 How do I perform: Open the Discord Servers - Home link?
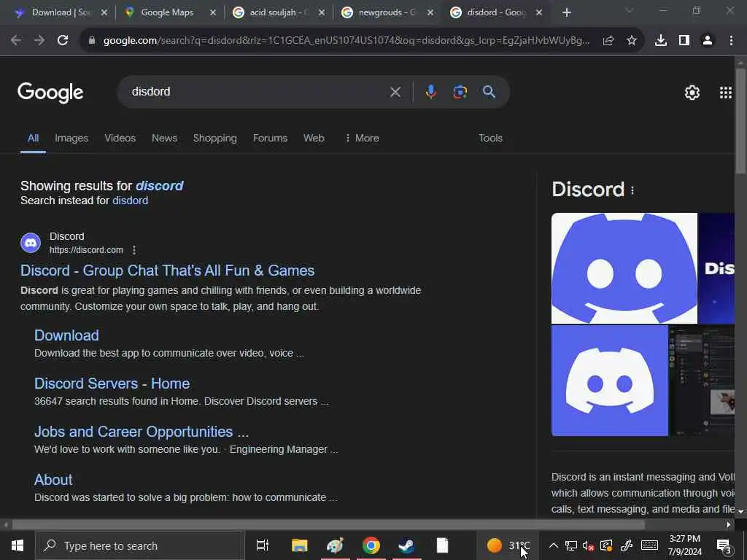tap(112, 384)
